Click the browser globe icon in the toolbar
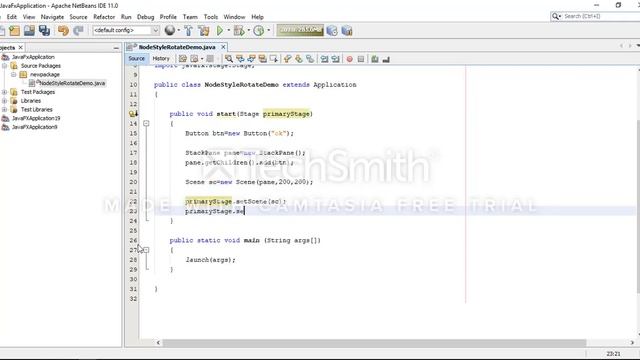Viewport: 640px width, 360px height. [169, 30]
